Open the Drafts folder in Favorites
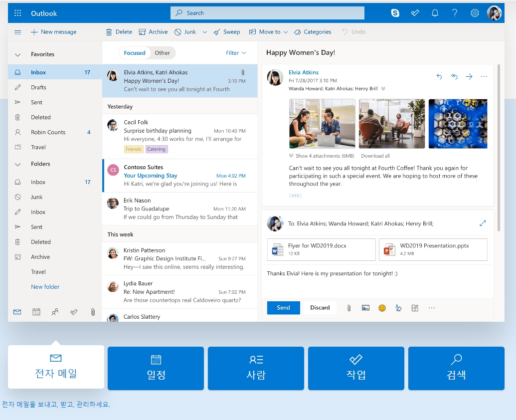The image size is (516, 420). (55, 87)
